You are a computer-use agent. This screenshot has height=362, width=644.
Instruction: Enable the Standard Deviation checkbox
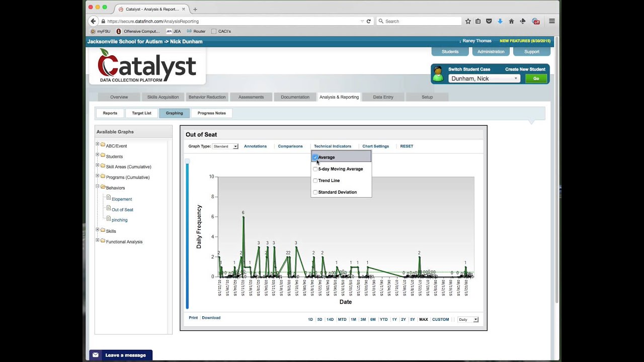(x=315, y=192)
